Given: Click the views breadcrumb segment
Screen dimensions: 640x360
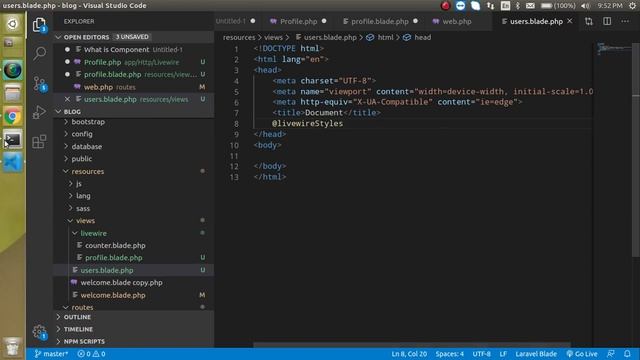Looking at the screenshot, I should [273, 38].
